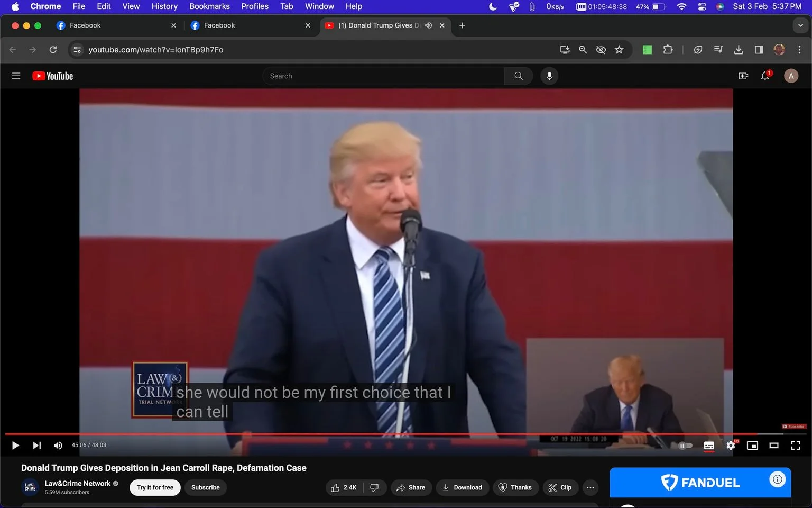This screenshot has width=812, height=508.
Task: Play the paused YouTube video
Action: (x=15, y=446)
